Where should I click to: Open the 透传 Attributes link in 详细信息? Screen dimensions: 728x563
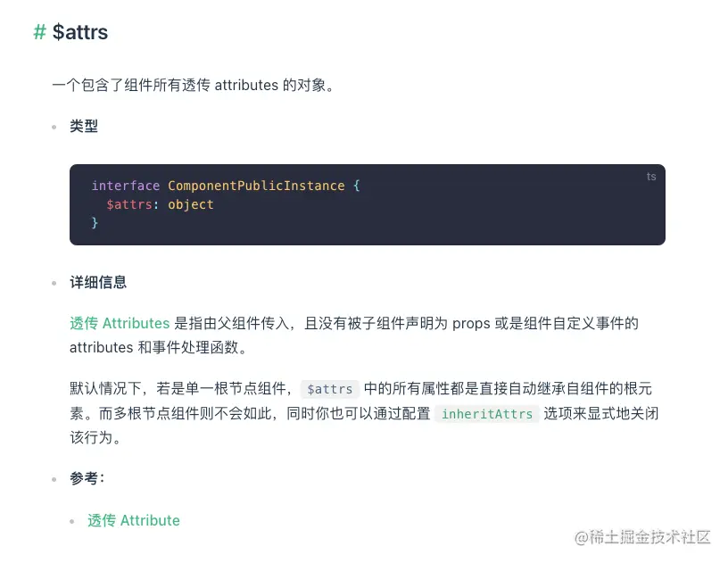(120, 323)
